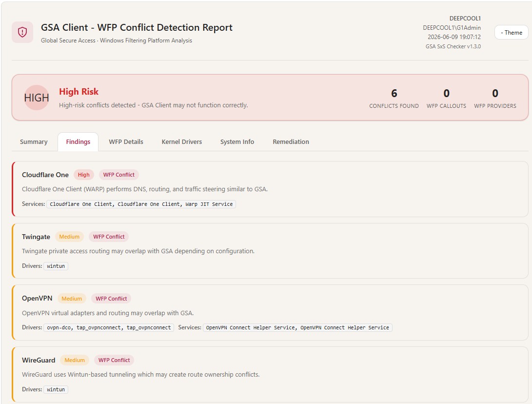Click the High severity badge on Cloudflare One
532x404 pixels.
pos(83,175)
